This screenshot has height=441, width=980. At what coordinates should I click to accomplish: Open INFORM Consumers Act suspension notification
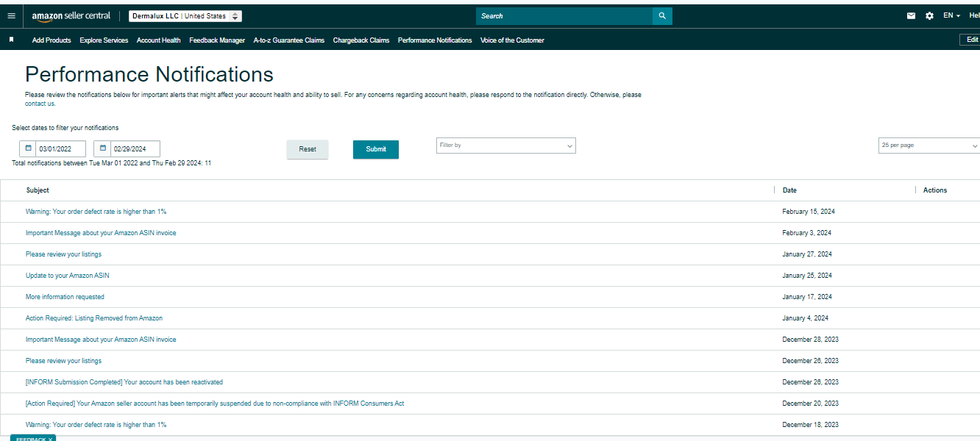(215, 404)
